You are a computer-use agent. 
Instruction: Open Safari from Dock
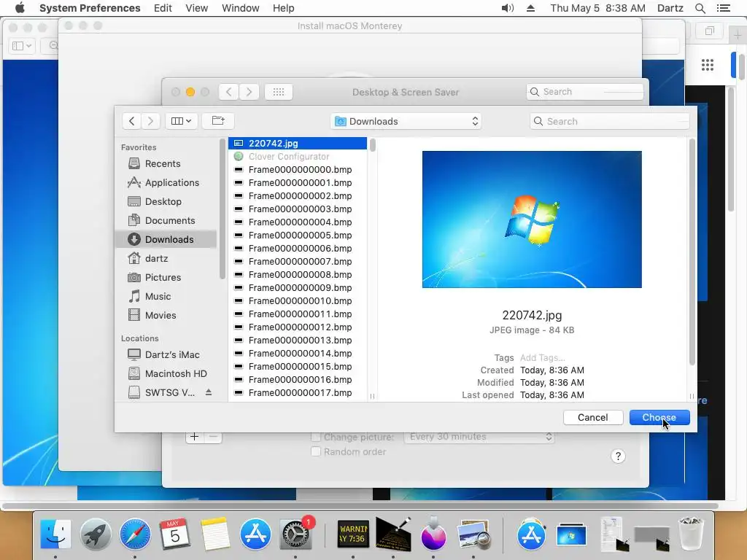[135, 534]
